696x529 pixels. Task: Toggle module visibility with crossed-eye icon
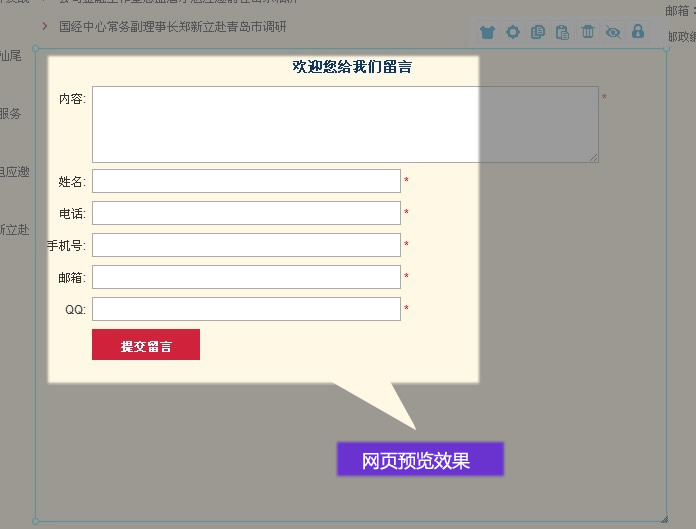(x=613, y=32)
